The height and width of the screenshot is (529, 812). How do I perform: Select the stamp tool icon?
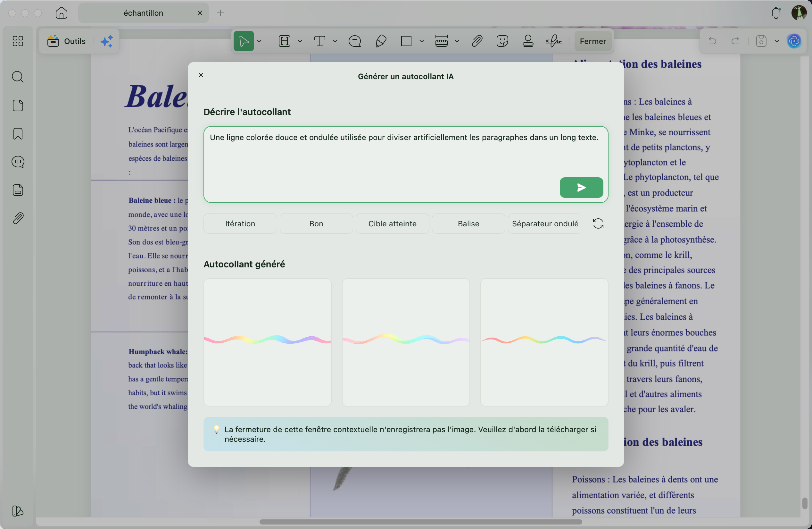point(528,41)
